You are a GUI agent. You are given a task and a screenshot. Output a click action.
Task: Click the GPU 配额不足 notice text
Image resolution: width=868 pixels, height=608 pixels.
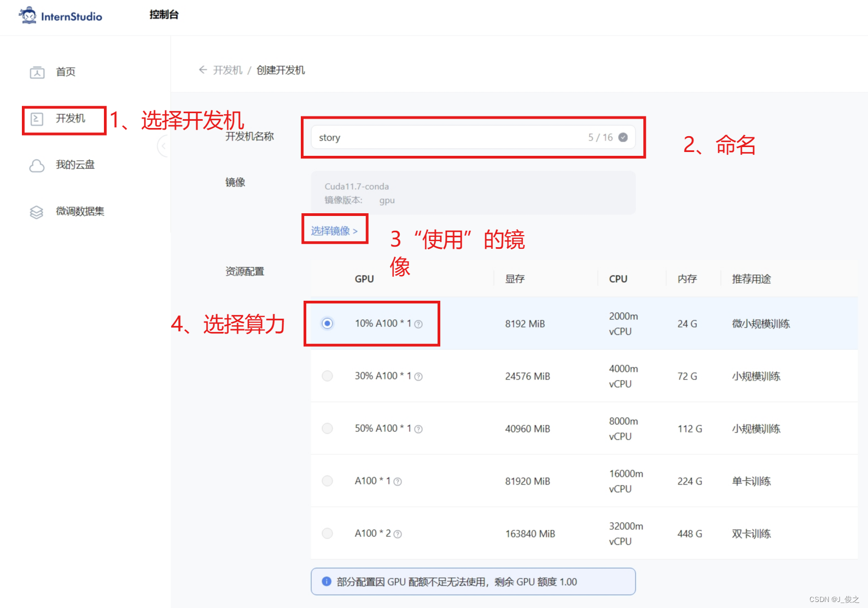tap(457, 582)
